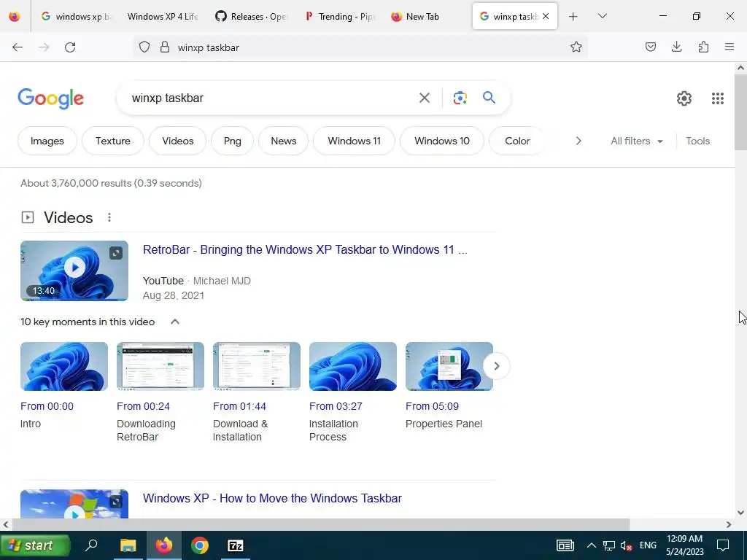This screenshot has height=560, width=747.
Task: Click expand icon on RetroBar video thumbnail
Action: pyautogui.click(x=116, y=253)
